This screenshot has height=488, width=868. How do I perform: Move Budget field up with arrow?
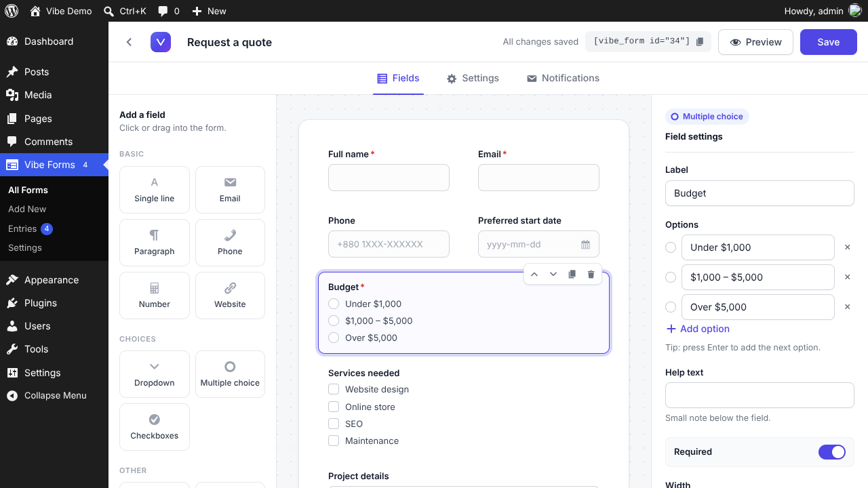[534, 274]
